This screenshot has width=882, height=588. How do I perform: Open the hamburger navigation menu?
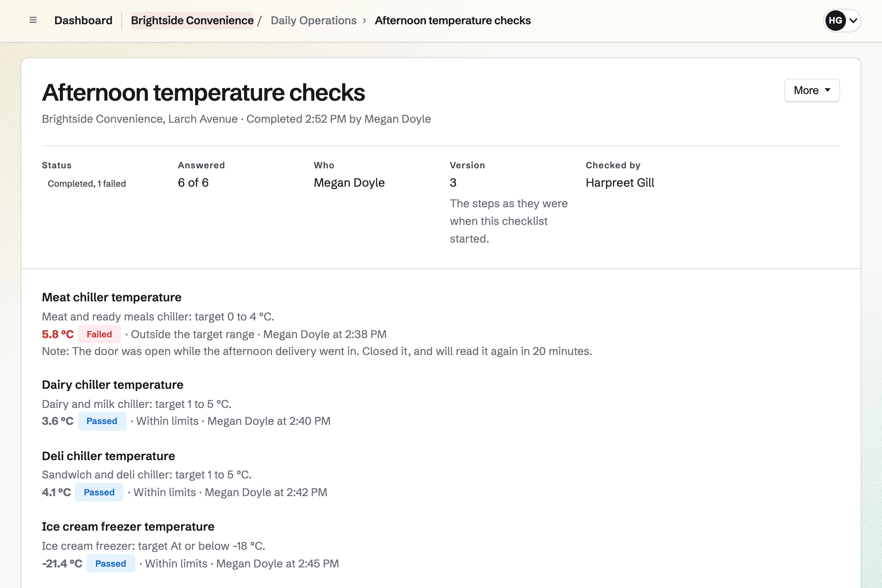pyautogui.click(x=33, y=20)
